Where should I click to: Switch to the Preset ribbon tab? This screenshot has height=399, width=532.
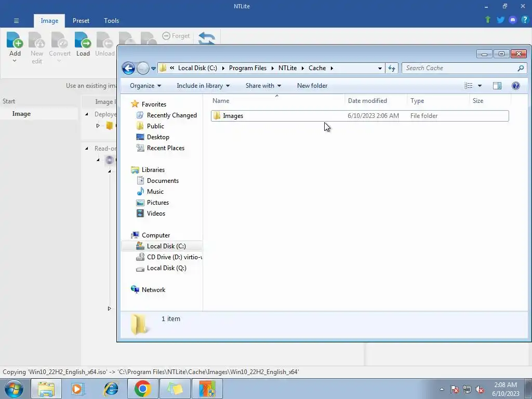[x=81, y=21]
